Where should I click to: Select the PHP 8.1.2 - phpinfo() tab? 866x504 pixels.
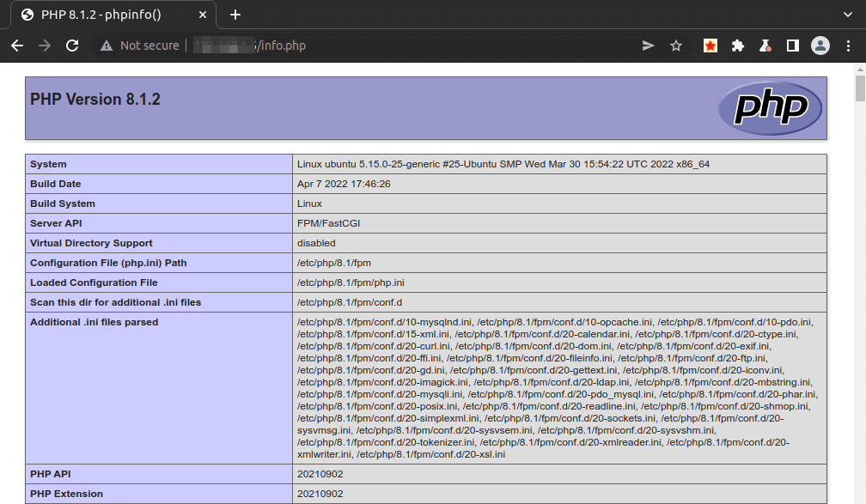(x=112, y=15)
